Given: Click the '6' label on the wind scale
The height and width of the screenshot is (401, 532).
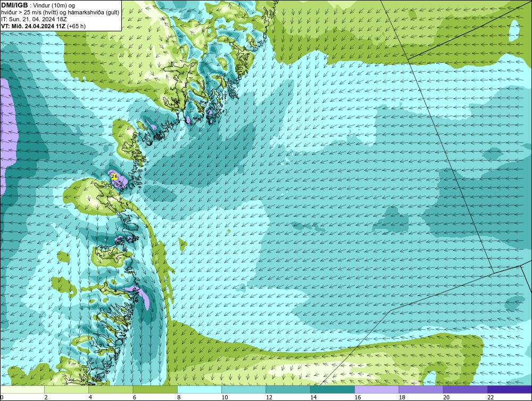Looking at the screenshot, I should 135,398.
